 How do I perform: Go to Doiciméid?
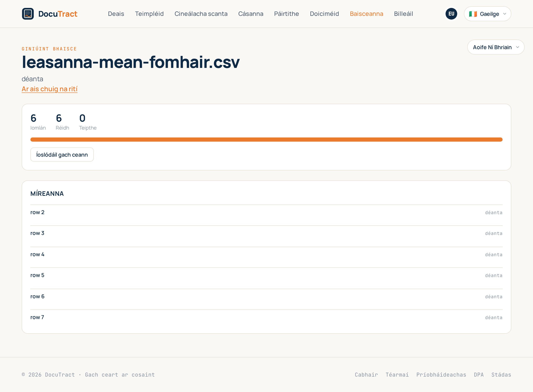click(x=324, y=14)
